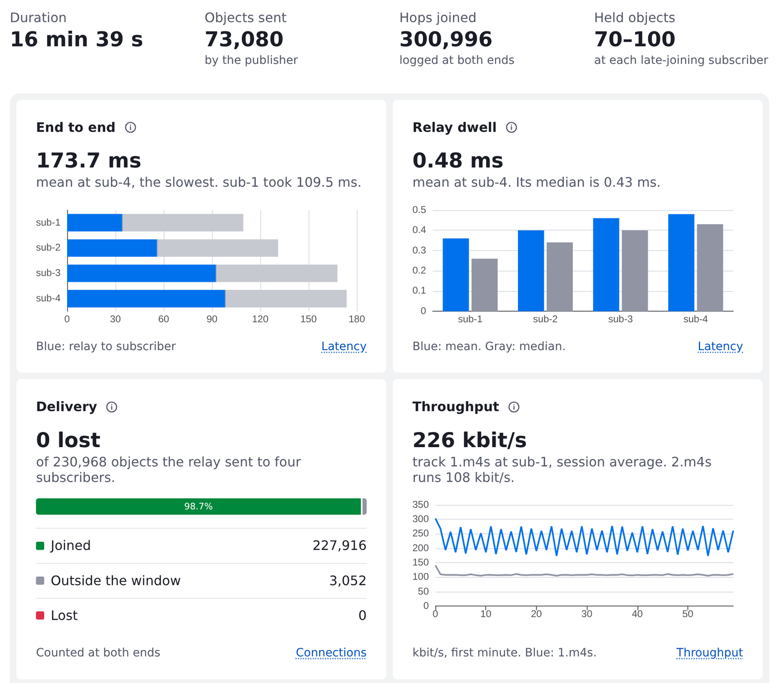Click the 73,080 objects sent value

coord(244,39)
